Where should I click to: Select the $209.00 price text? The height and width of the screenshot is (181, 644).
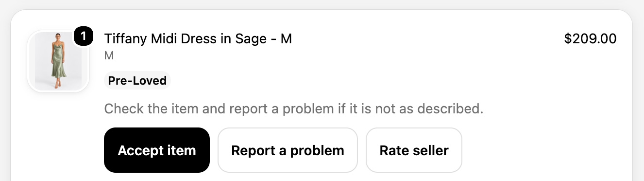590,38
